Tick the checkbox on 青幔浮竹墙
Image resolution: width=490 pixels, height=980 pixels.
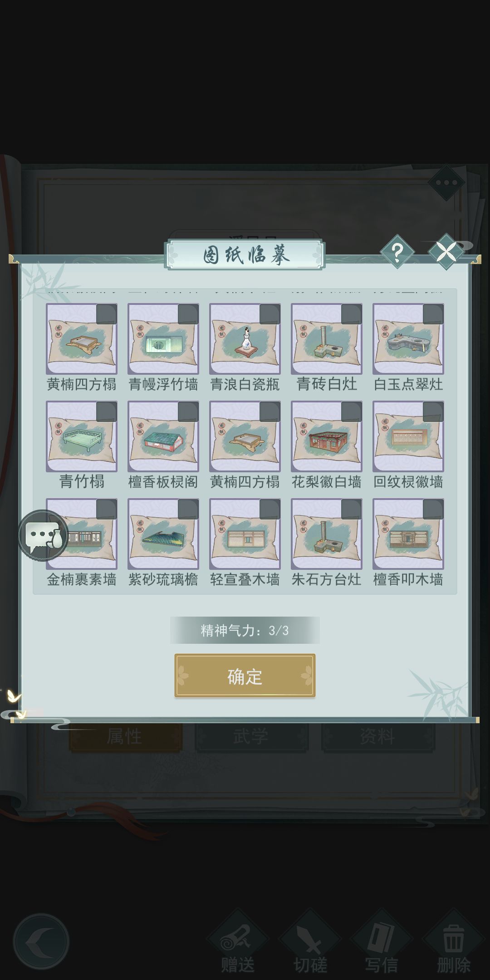[188, 314]
